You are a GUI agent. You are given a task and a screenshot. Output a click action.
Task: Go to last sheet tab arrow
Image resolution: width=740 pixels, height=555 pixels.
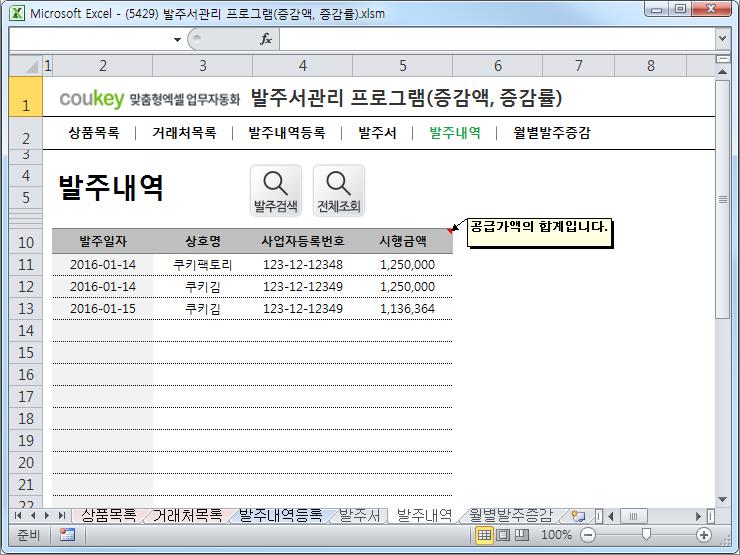coord(61,515)
